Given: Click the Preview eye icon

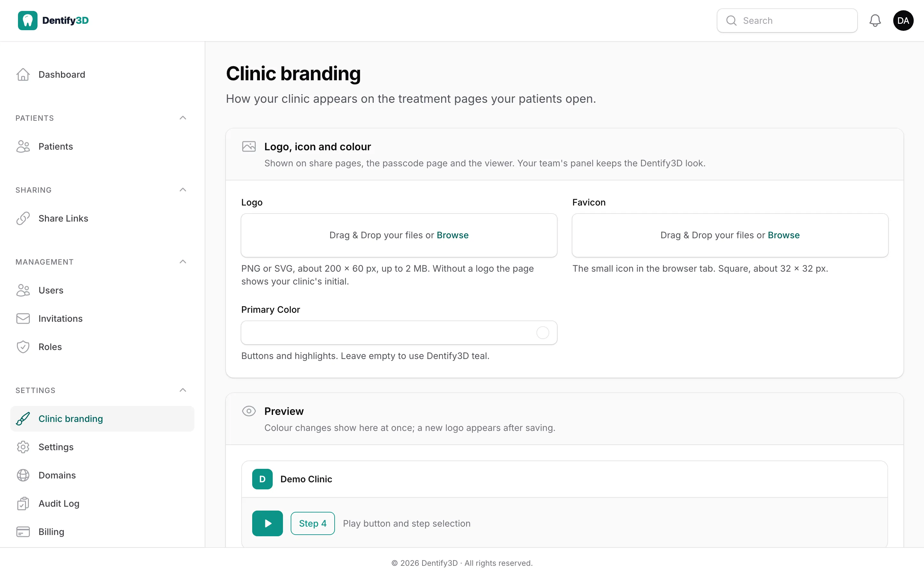Looking at the screenshot, I should (249, 411).
